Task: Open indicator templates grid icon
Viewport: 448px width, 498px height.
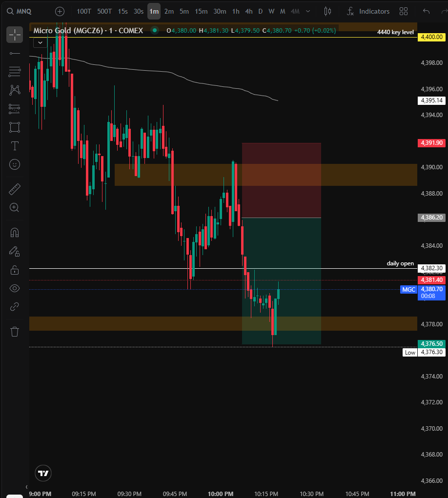Action: [x=404, y=11]
